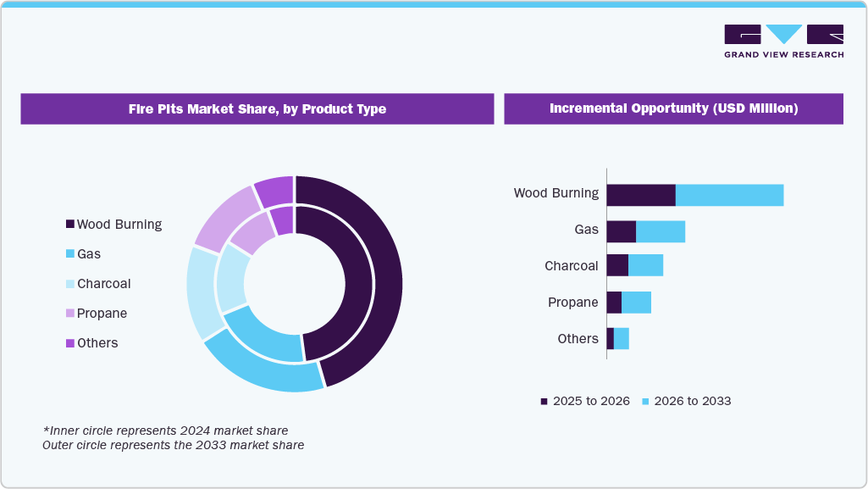This screenshot has height=489, width=868.
Task: Select the Charcoal legend swatch
Action: pos(69,284)
